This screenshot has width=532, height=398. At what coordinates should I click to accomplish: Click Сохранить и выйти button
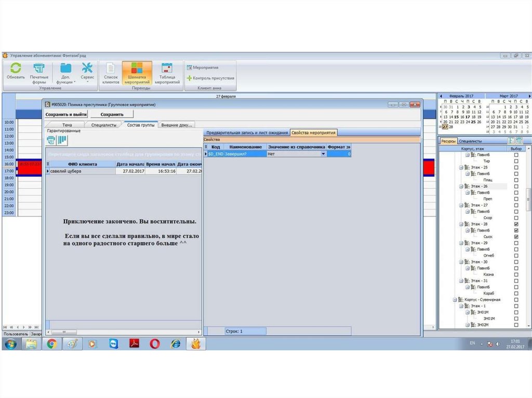66,115
